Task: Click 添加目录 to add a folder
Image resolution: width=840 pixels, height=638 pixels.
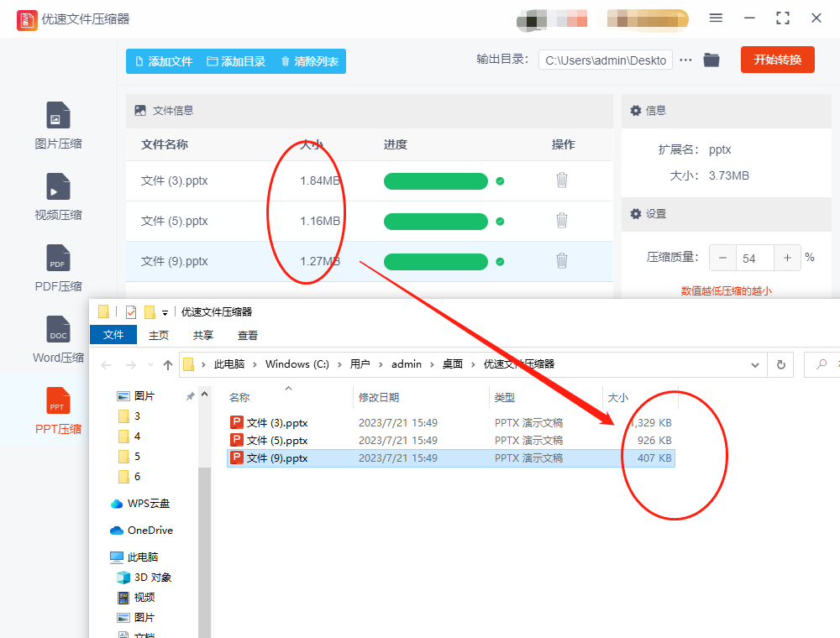Action: point(236,61)
